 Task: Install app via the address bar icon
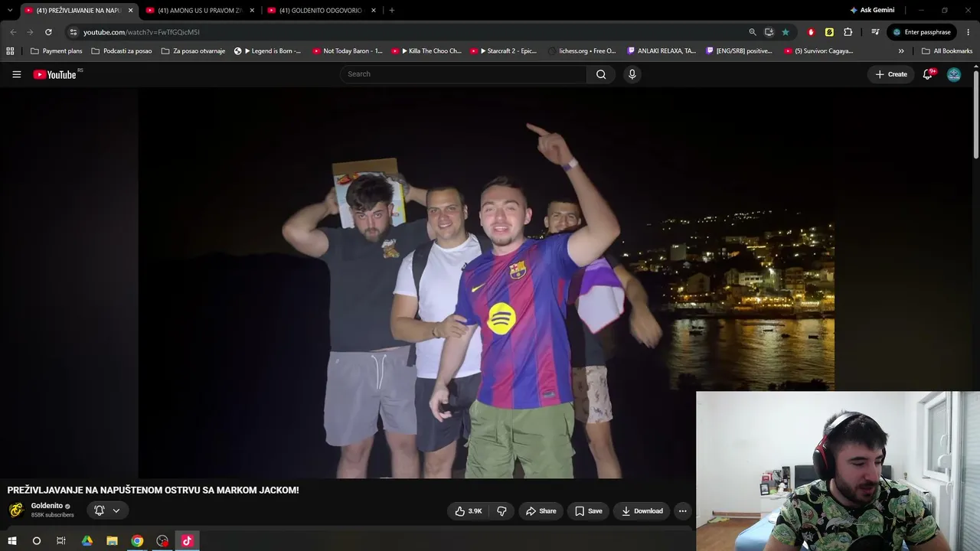point(769,32)
